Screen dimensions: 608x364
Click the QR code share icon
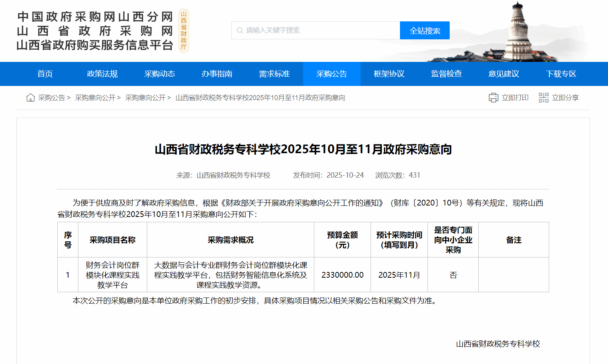(x=543, y=98)
